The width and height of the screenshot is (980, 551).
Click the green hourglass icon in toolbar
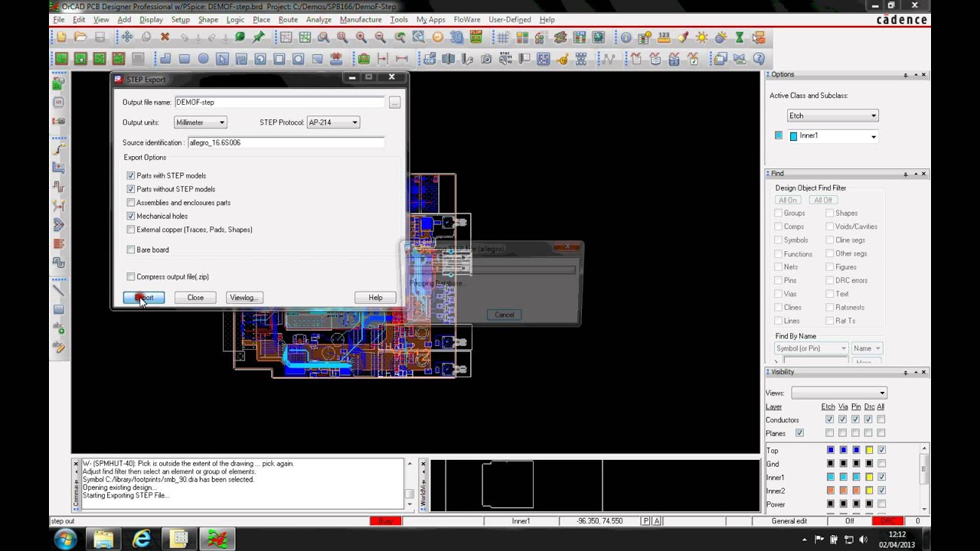[x=740, y=37]
